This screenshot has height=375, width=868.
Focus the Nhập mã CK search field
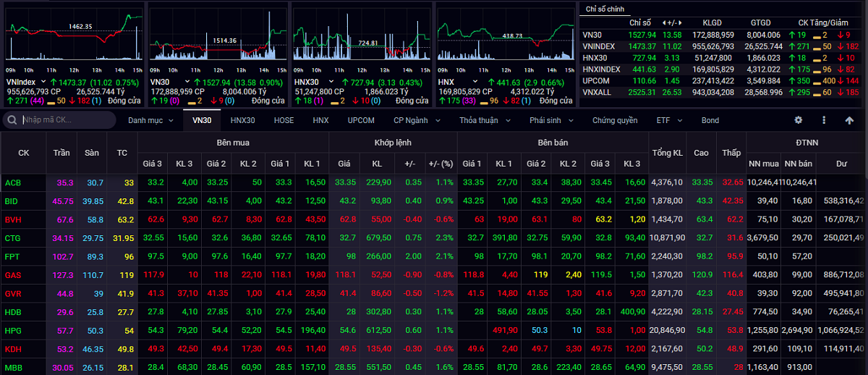[65, 120]
